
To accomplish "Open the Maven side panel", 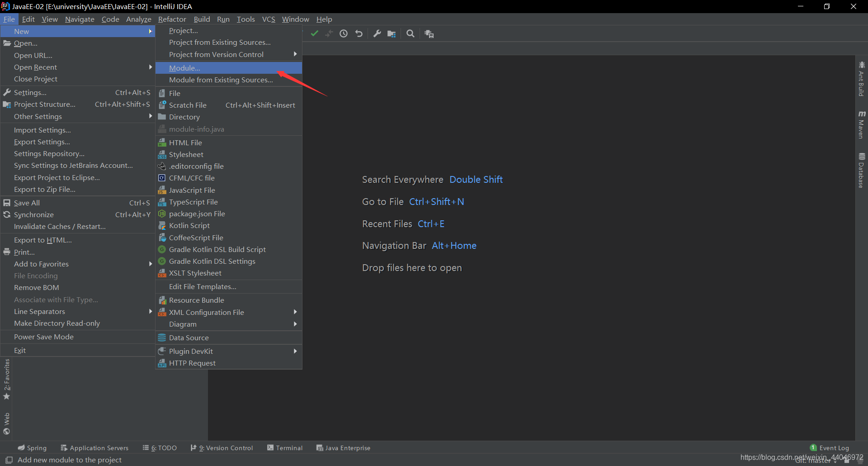I will click(862, 124).
